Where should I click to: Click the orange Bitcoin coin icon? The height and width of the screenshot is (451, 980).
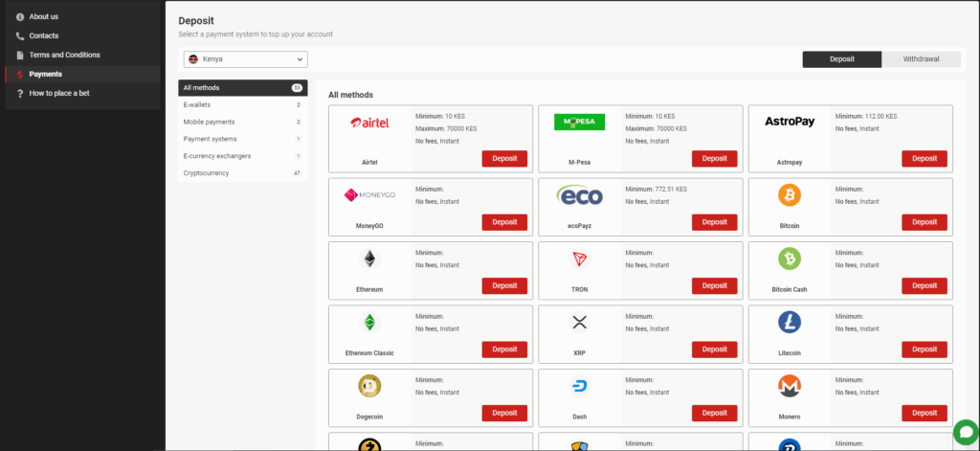790,195
